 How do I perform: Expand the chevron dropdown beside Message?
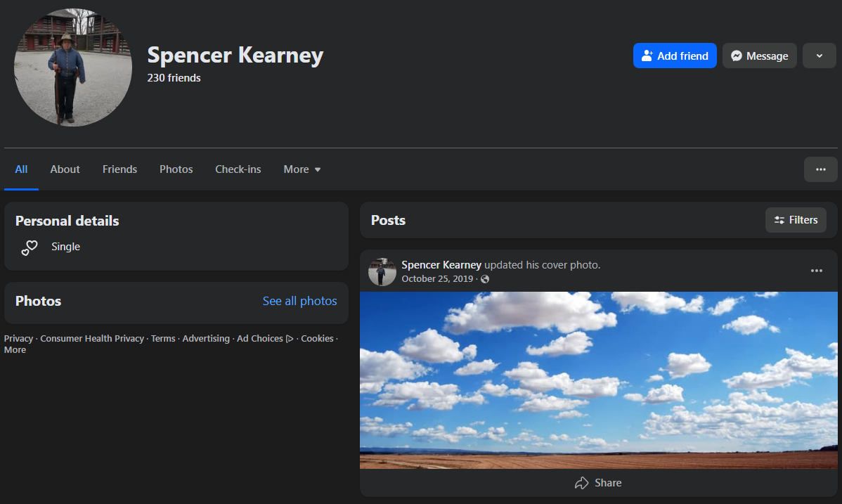point(819,56)
